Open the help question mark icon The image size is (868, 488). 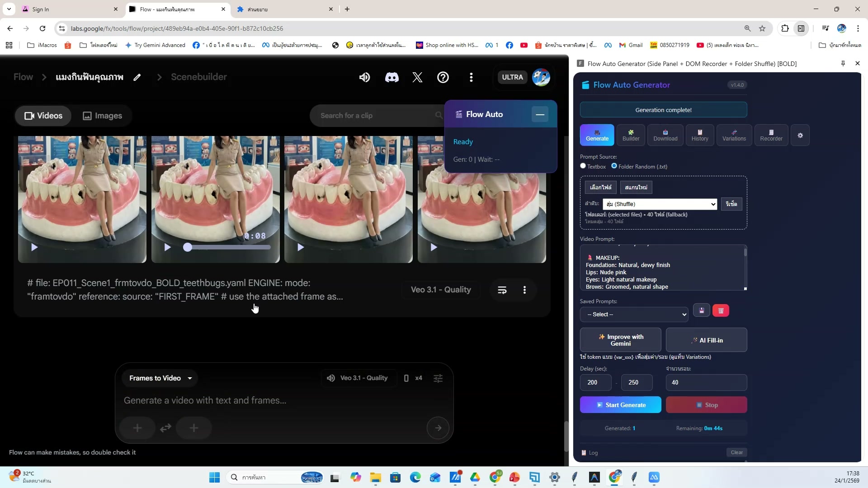[x=443, y=77]
